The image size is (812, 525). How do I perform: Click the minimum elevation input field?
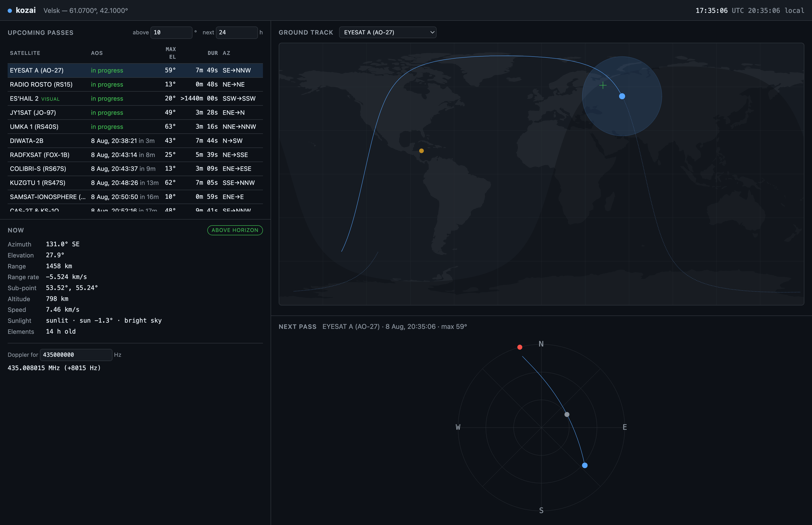click(x=171, y=32)
